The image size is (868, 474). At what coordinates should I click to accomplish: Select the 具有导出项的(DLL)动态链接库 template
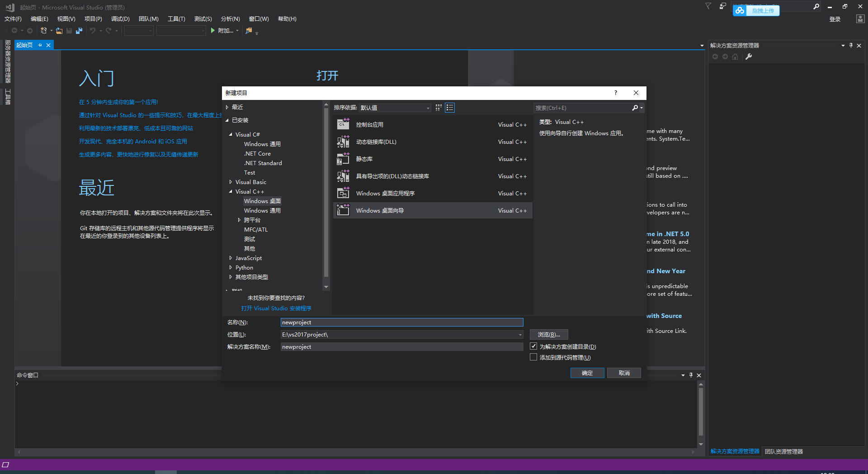(433, 176)
